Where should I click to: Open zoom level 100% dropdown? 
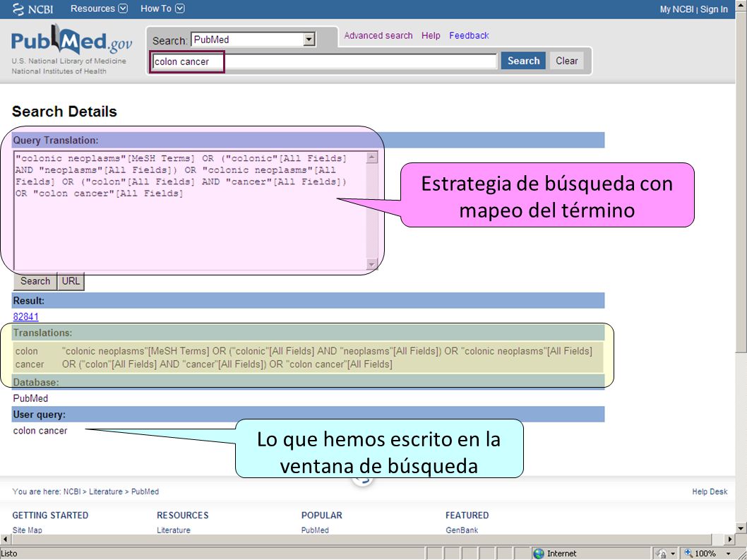729,554
